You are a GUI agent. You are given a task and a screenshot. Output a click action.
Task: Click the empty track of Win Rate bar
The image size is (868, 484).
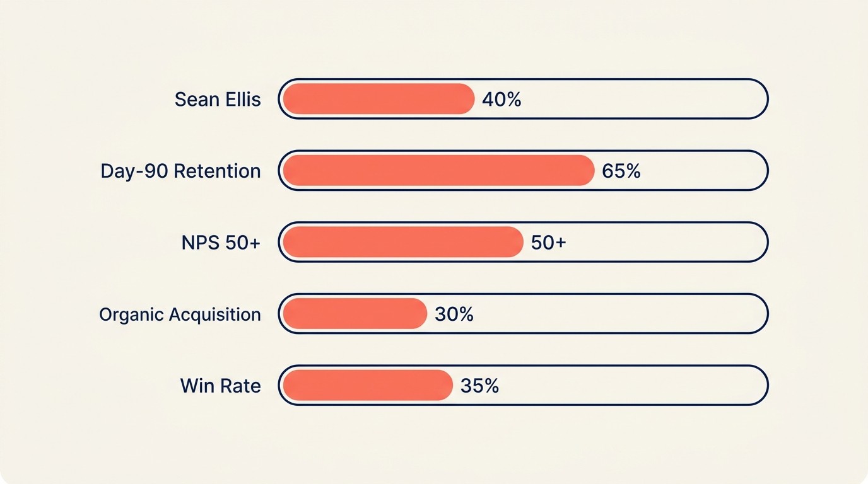[631, 385]
